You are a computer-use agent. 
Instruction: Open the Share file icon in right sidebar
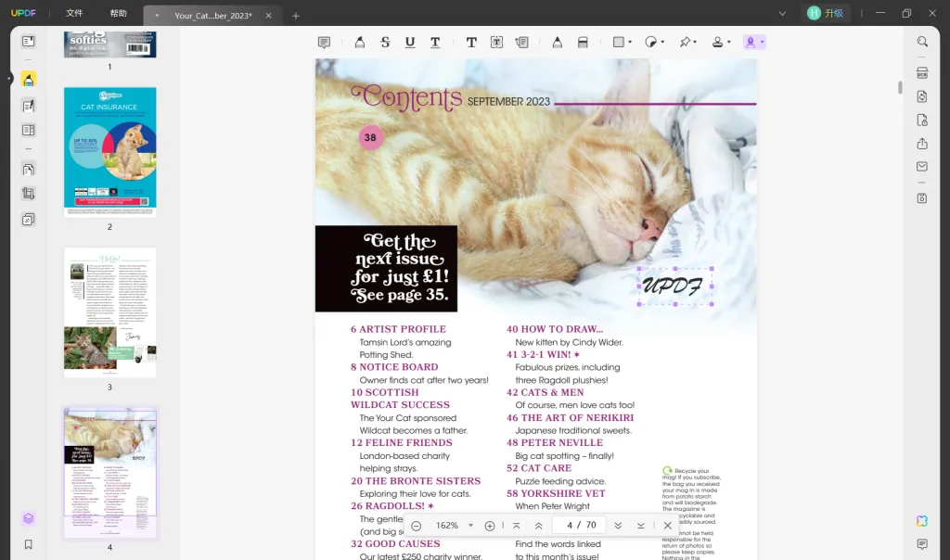point(922,144)
